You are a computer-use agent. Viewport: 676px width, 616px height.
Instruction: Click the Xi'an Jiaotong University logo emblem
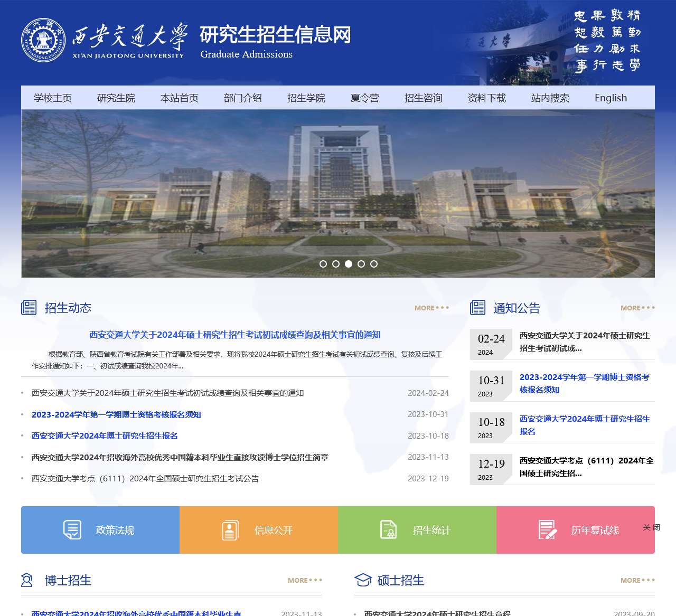click(x=43, y=40)
